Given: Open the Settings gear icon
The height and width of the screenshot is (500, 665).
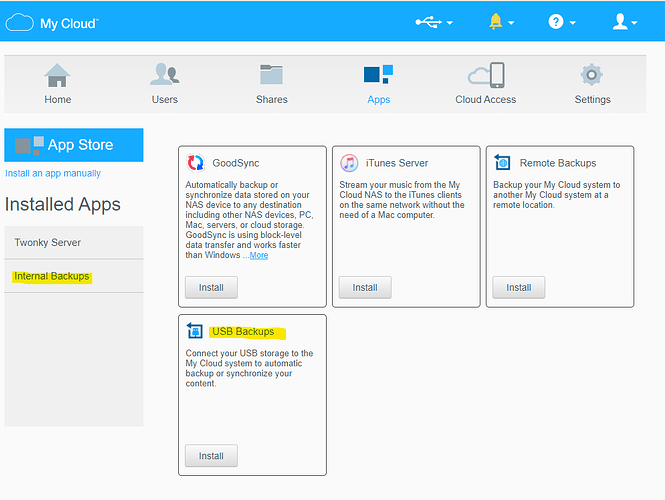Looking at the screenshot, I should click(x=592, y=75).
